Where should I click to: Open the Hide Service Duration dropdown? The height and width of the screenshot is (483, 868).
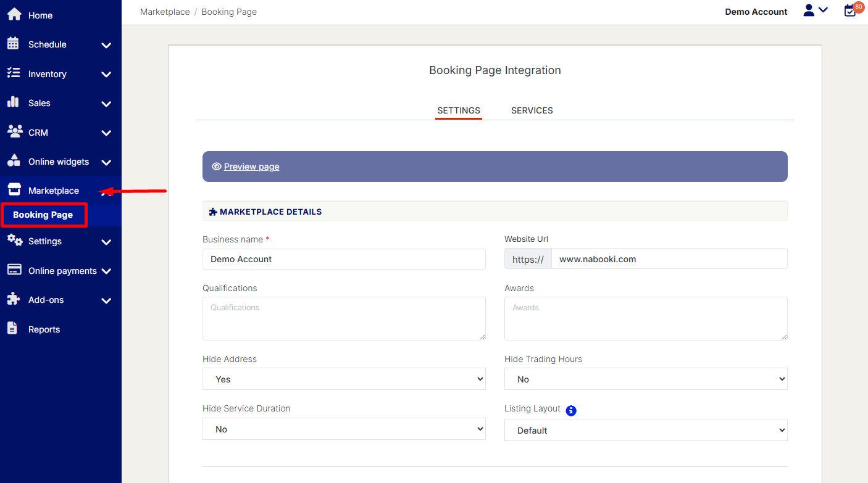(x=344, y=429)
